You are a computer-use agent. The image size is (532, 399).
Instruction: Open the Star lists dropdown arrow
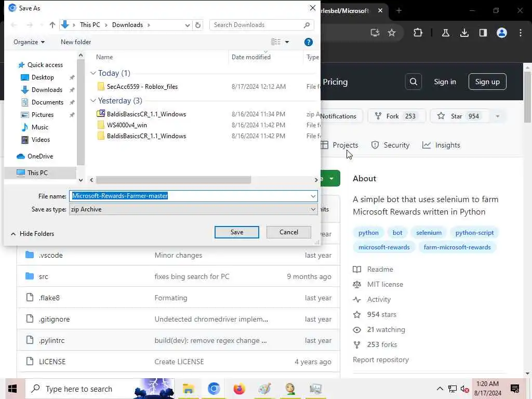(497, 116)
